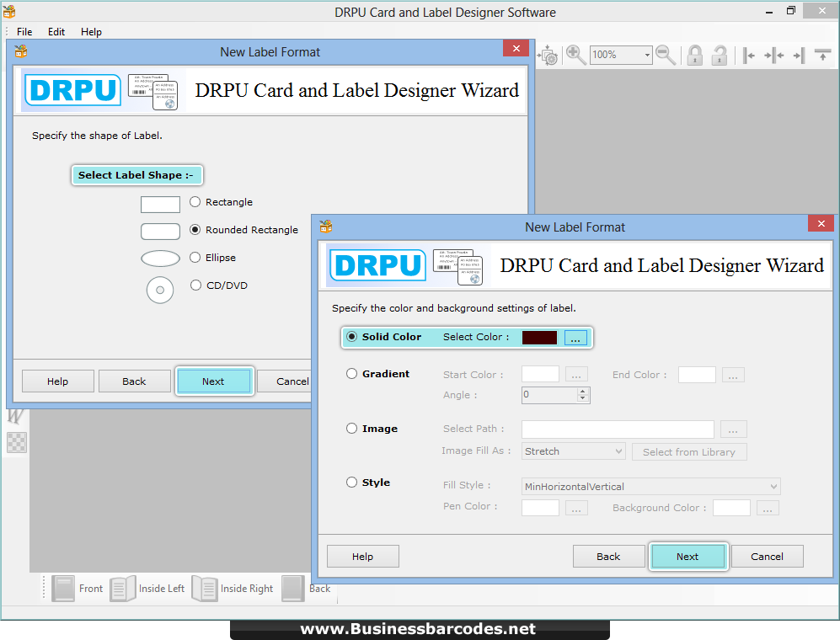
Task: Click the Select from Library button
Action: pyautogui.click(x=689, y=452)
